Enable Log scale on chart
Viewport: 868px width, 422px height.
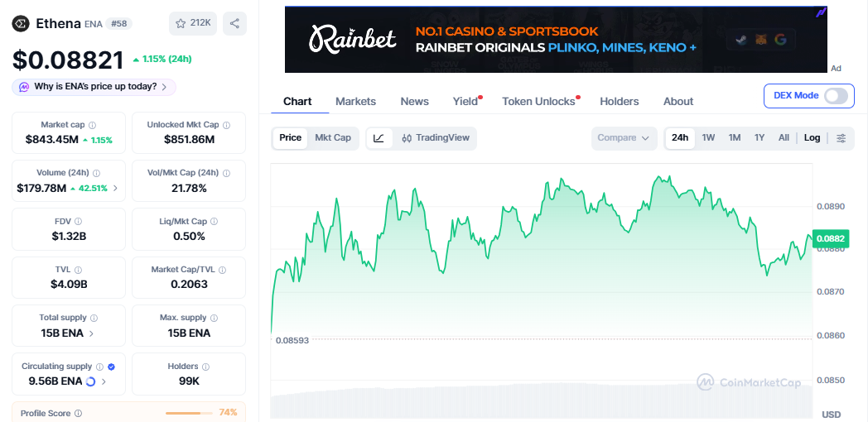[x=812, y=137]
